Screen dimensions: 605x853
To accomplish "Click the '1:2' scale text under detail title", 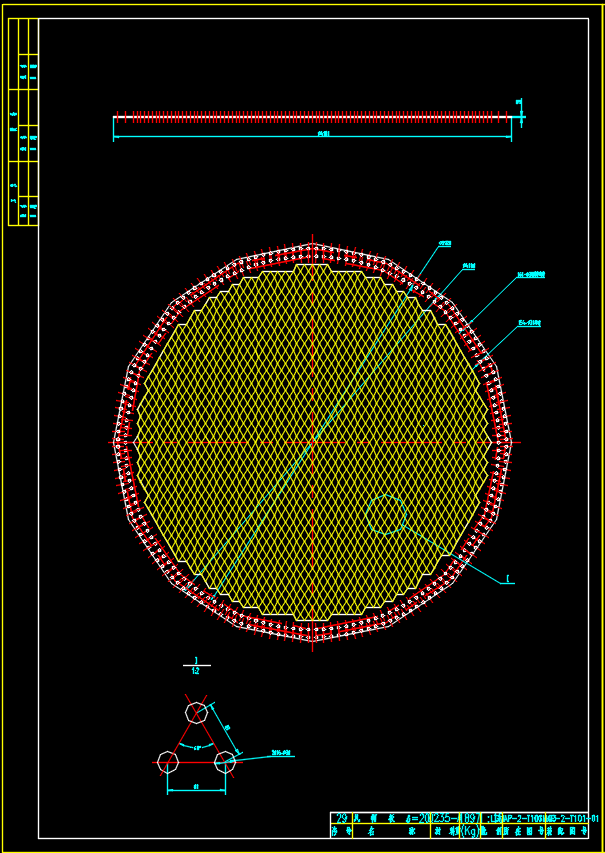I will [x=196, y=671].
